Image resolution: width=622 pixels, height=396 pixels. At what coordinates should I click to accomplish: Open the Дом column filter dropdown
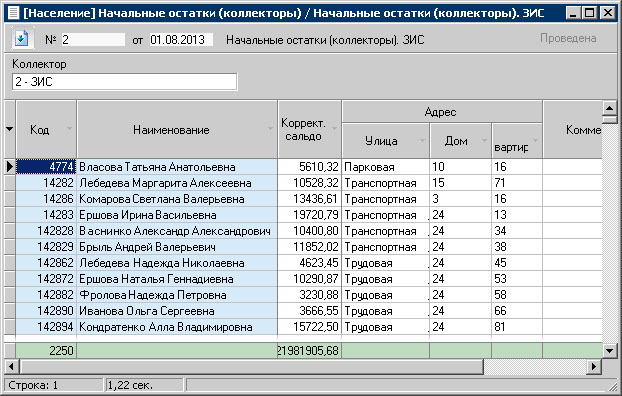click(x=484, y=140)
